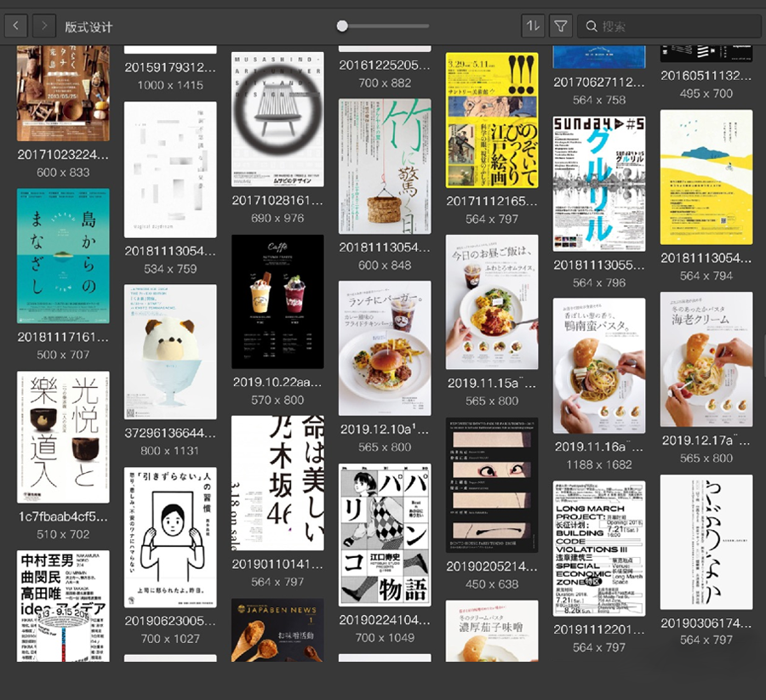Click the 495 x 700 dimensions label

[x=706, y=94]
